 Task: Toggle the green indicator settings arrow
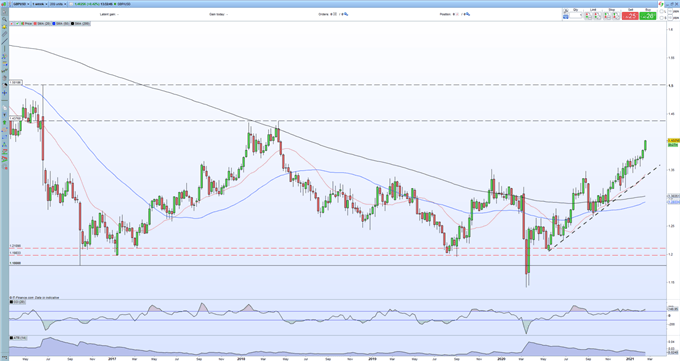coord(17,23)
